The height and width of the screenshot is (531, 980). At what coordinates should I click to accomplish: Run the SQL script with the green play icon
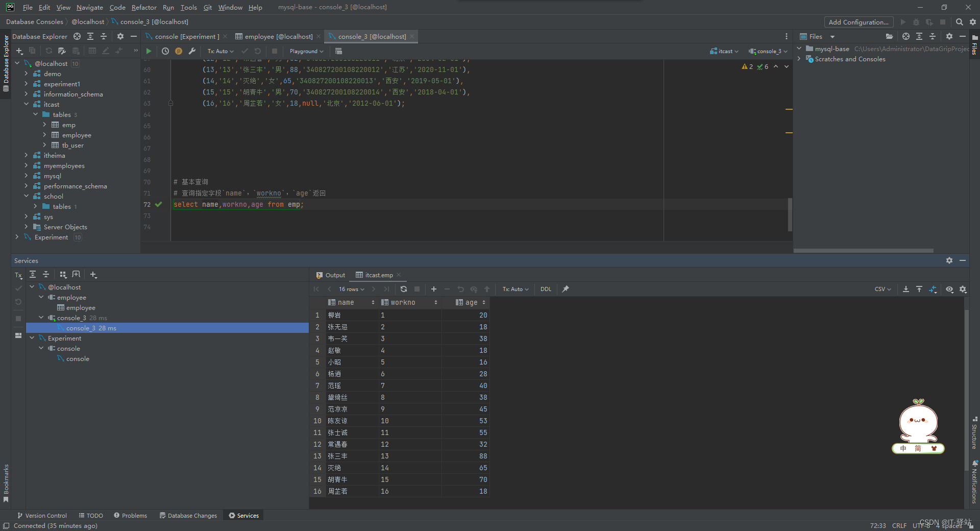pyautogui.click(x=149, y=51)
